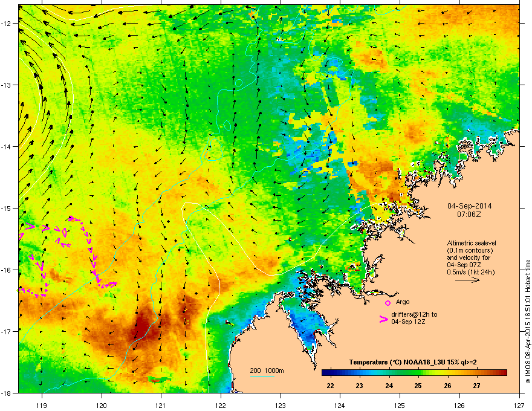The image size is (532, 411).
Task: Click longitude axis label 123
Action: [x=281, y=405]
